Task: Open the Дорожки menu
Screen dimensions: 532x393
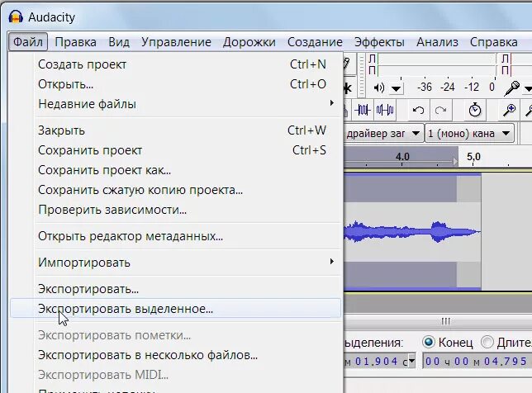Action: [x=249, y=42]
